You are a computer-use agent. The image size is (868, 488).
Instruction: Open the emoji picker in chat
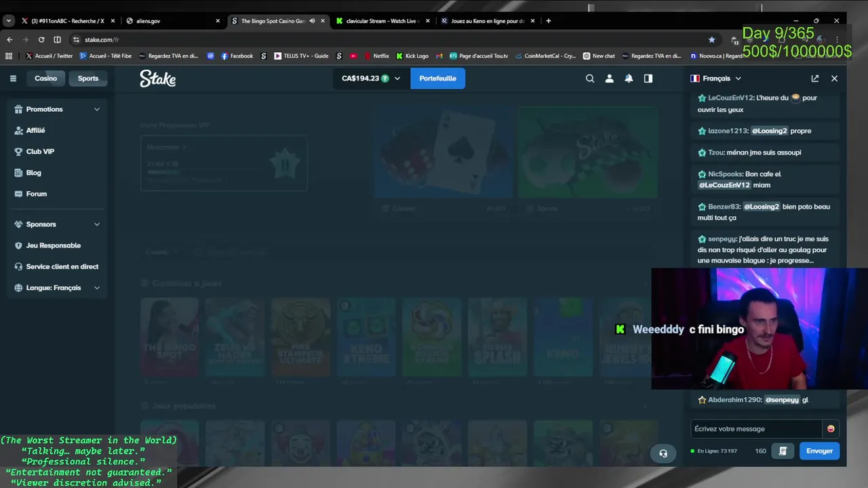831,429
